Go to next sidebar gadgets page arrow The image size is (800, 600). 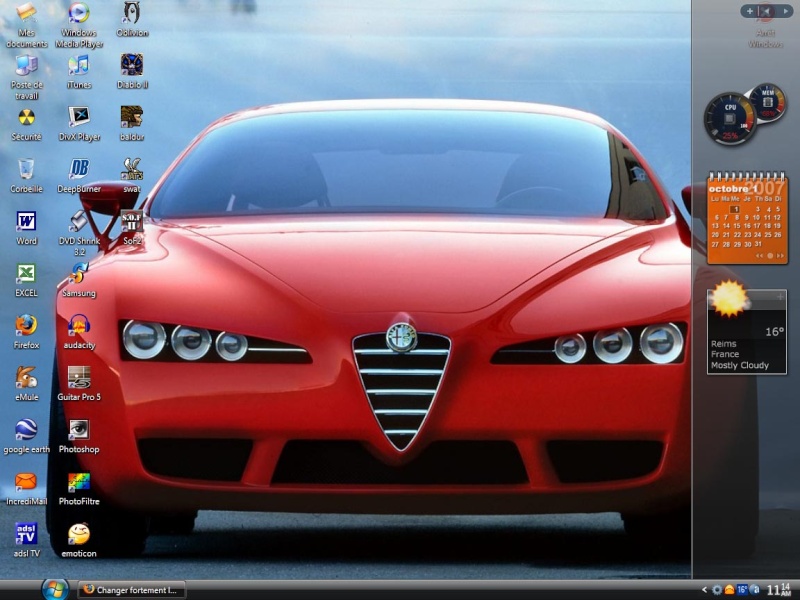click(x=786, y=11)
